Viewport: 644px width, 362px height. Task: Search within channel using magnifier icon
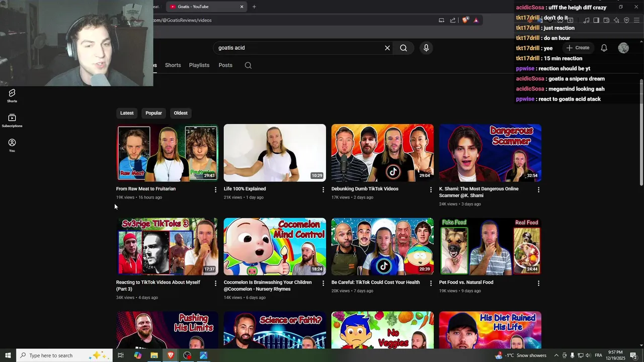click(248, 65)
